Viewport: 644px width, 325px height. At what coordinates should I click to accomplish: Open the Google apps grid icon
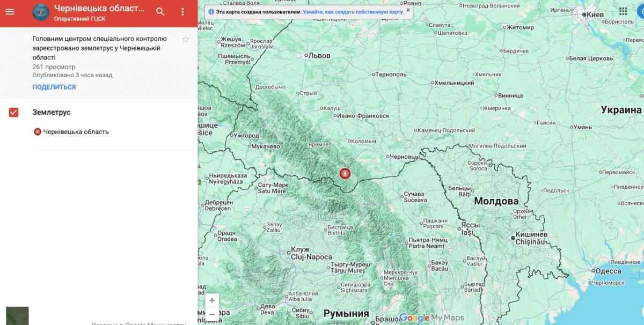click(x=623, y=11)
